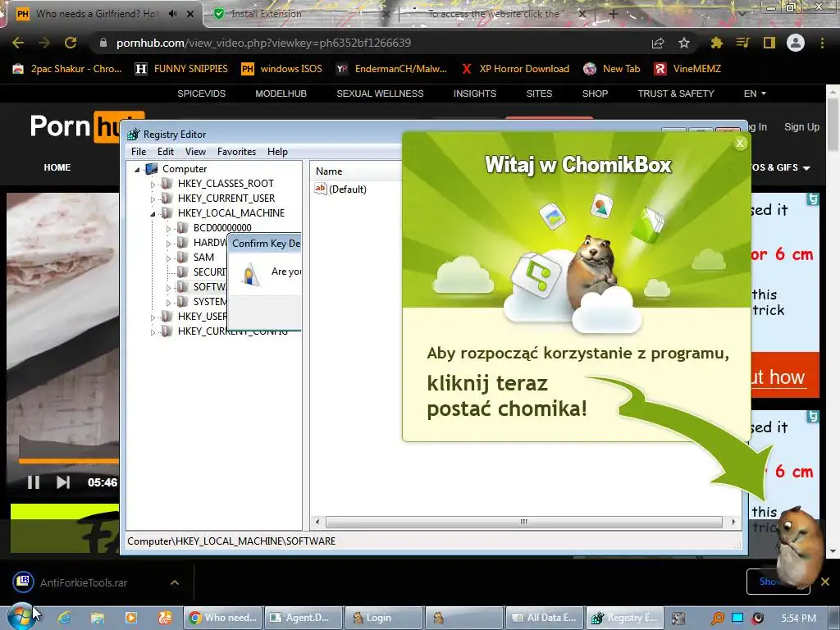The width and height of the screenshot is (840, 630).
Task: Close the Chrome downloads bar
Action: coord(825,582)
